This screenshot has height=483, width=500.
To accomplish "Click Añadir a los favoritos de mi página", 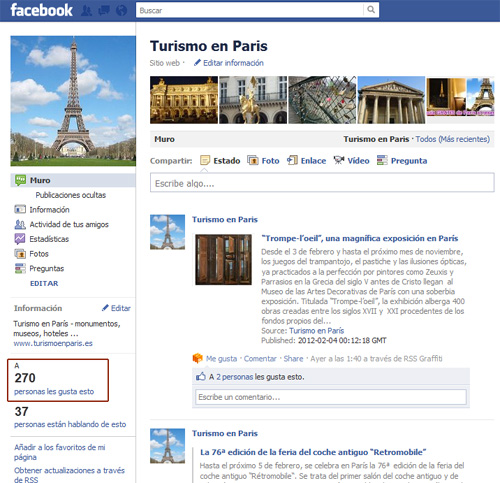I will coord(60,452).
